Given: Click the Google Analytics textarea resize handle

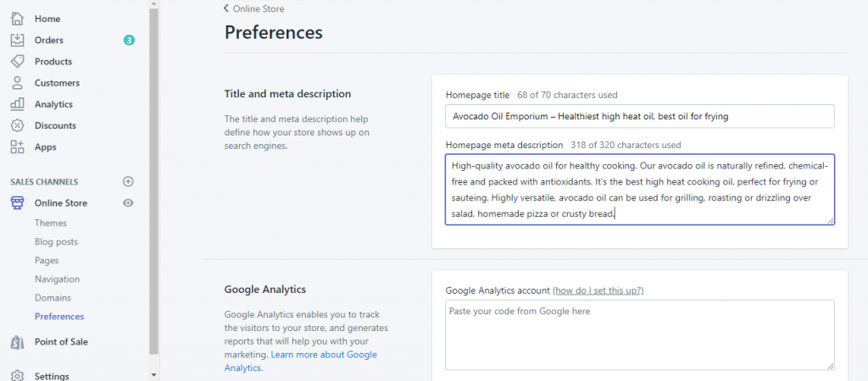Looking at the screenshot, I should coord(831,366).
